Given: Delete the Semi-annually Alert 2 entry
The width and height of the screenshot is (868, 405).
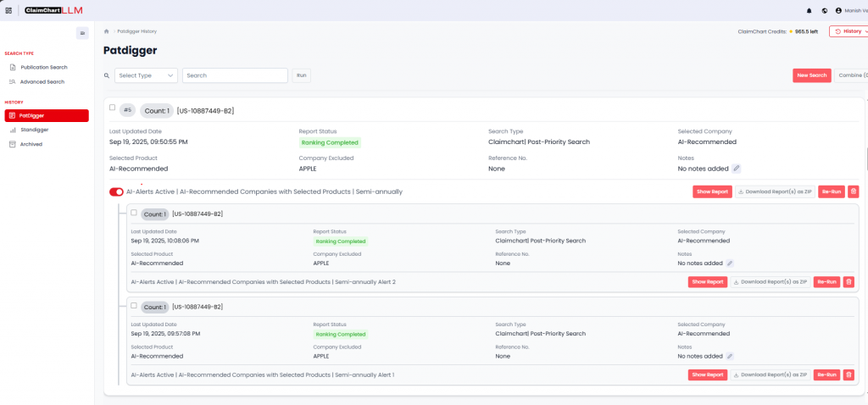Looking at the screenshot, I should (x=849, y=282).
